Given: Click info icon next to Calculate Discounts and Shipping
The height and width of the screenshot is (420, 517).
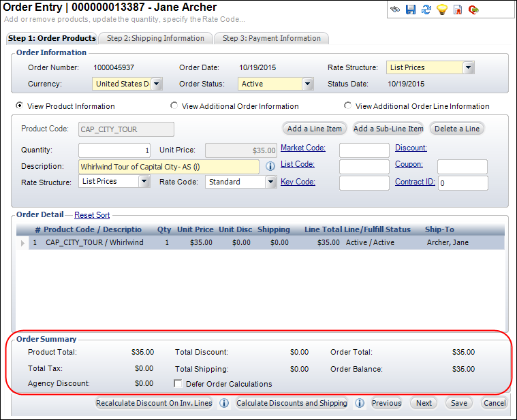Looking at the screenshot, I should pos(360,403).
